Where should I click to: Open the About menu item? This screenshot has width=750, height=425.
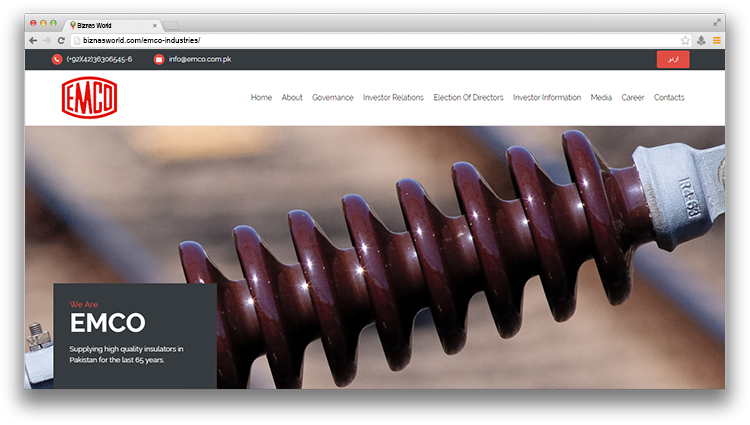click(292, 98)
